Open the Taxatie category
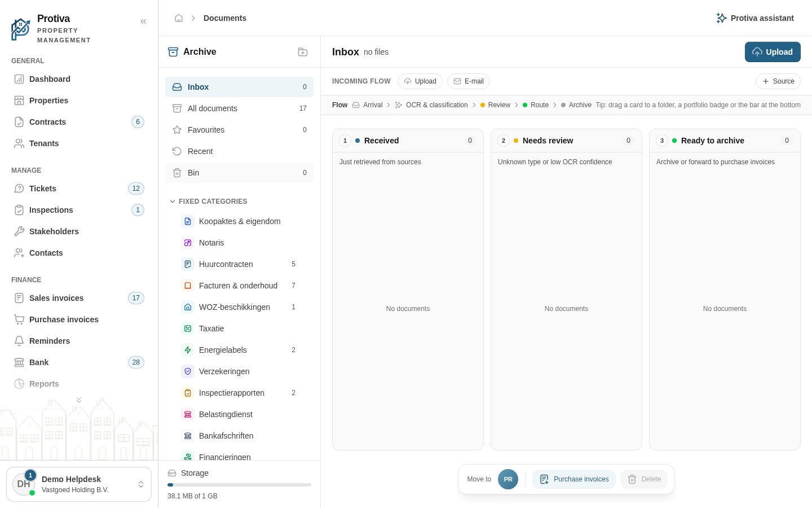Image resolution: width=812 pixels, height=508 pixels. pyautogui.click(x=239, y=329)
